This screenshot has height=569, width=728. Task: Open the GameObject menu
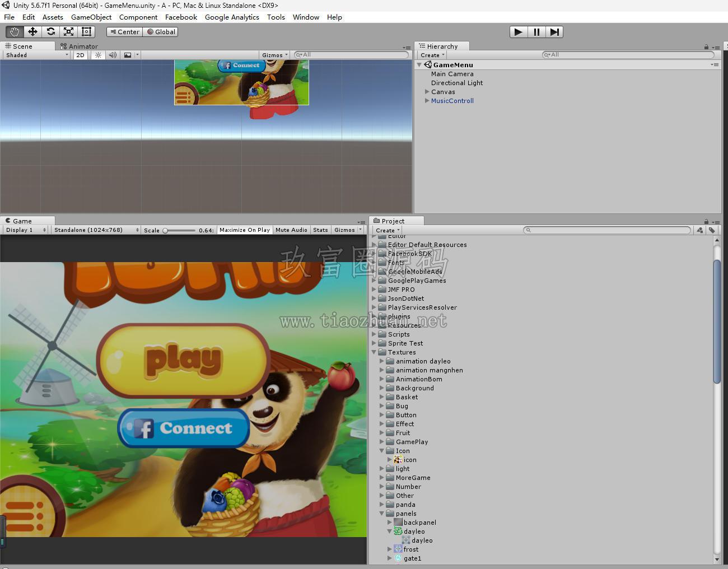[x=91, y=17]
